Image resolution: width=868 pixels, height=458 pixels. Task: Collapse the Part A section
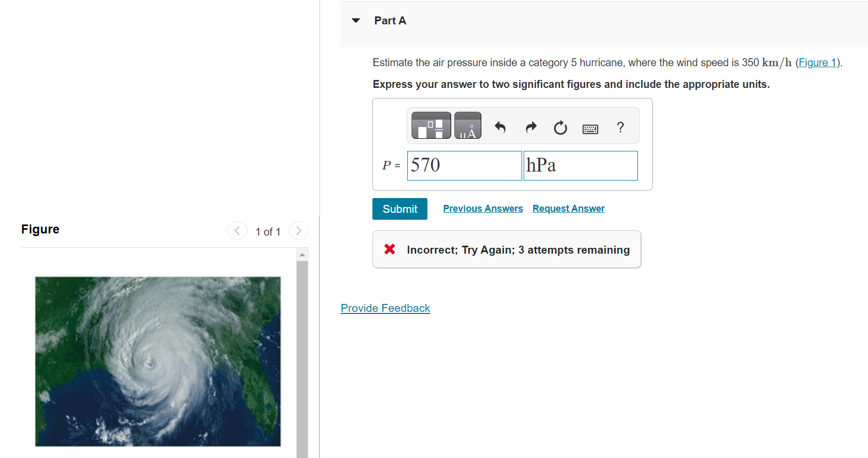tap(356, 21)
